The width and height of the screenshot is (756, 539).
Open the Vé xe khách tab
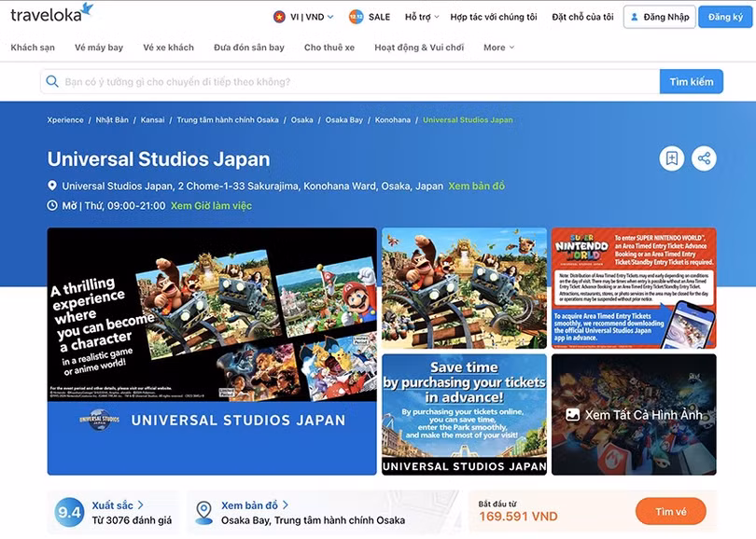pos(168,48)
